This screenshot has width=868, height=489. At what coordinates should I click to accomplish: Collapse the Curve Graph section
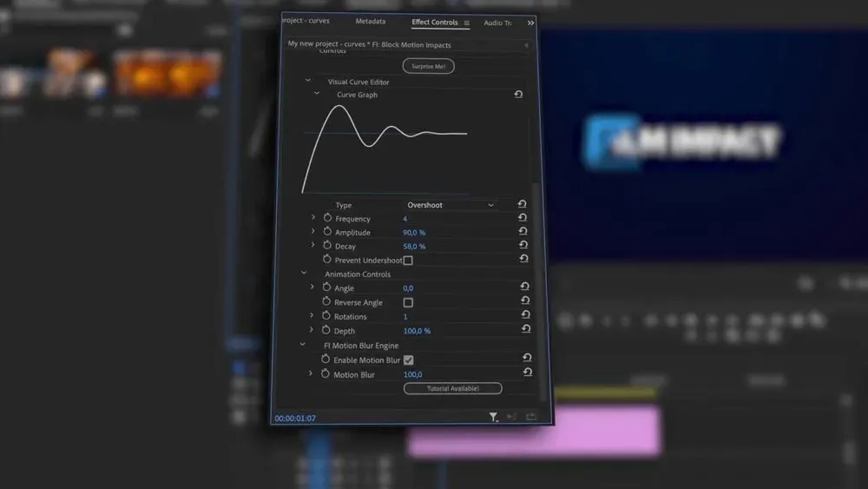pos(317,94)
